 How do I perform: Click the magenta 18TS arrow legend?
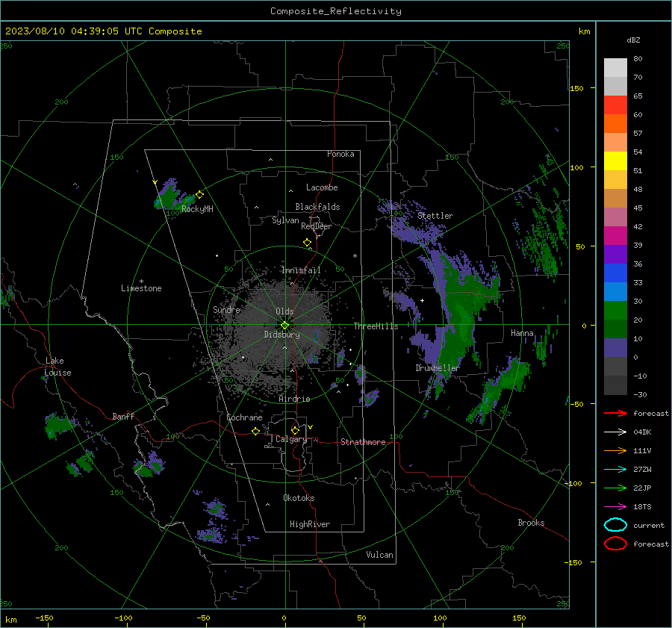pyautogui.click(x=615, y=507)
